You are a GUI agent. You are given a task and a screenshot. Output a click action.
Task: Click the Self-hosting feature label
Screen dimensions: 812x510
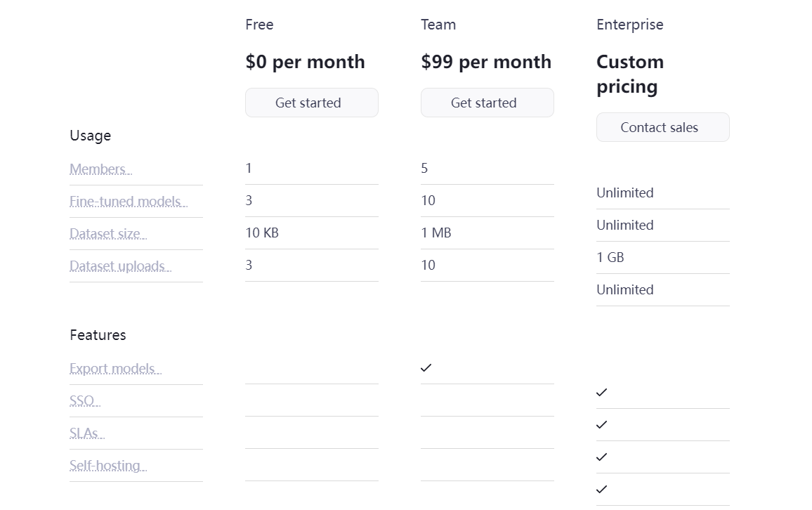pyautogui.click(x=108, y=466)
